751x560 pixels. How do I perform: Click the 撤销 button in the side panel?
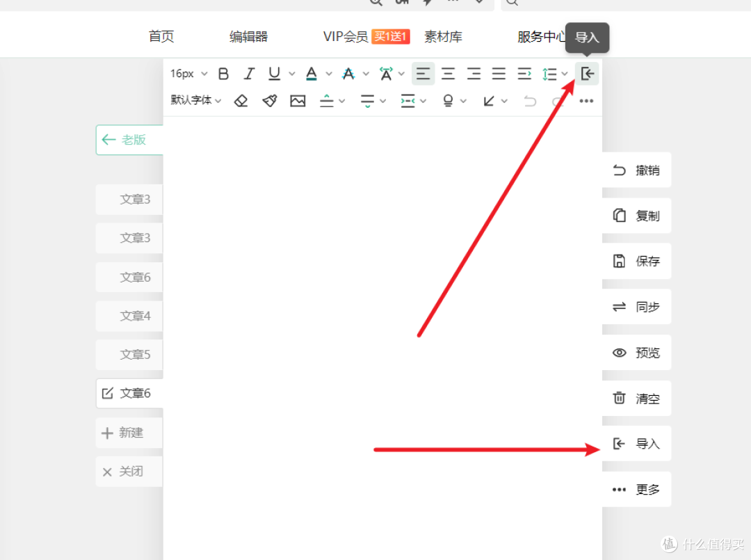point(636,170)
